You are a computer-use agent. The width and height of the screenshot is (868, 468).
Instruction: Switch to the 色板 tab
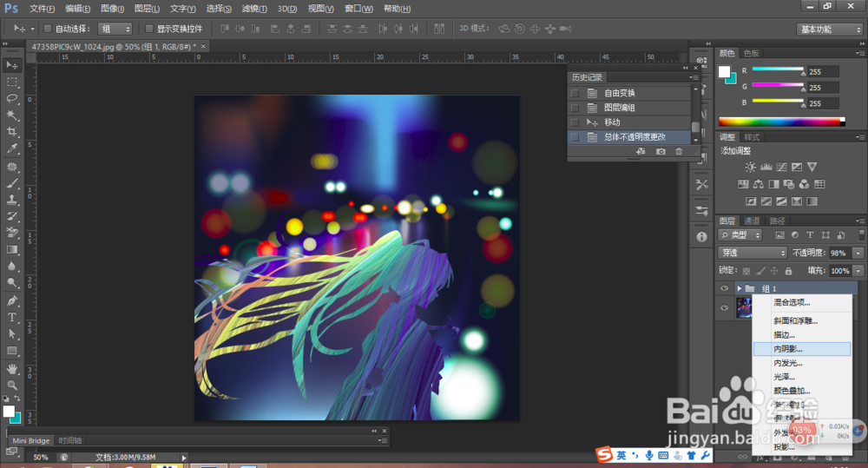click(x=752, y=53)
